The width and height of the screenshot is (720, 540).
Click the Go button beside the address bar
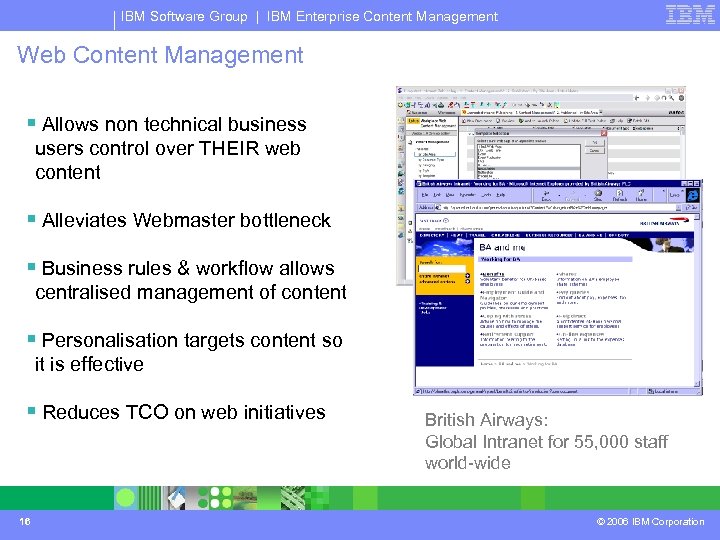pos(691,208)
